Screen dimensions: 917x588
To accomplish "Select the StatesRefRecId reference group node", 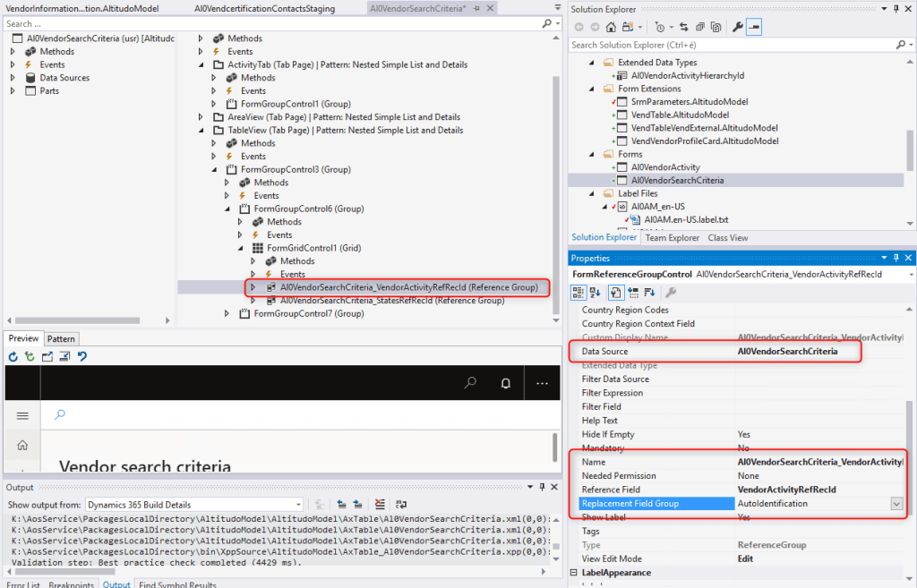I will point(391,301).
